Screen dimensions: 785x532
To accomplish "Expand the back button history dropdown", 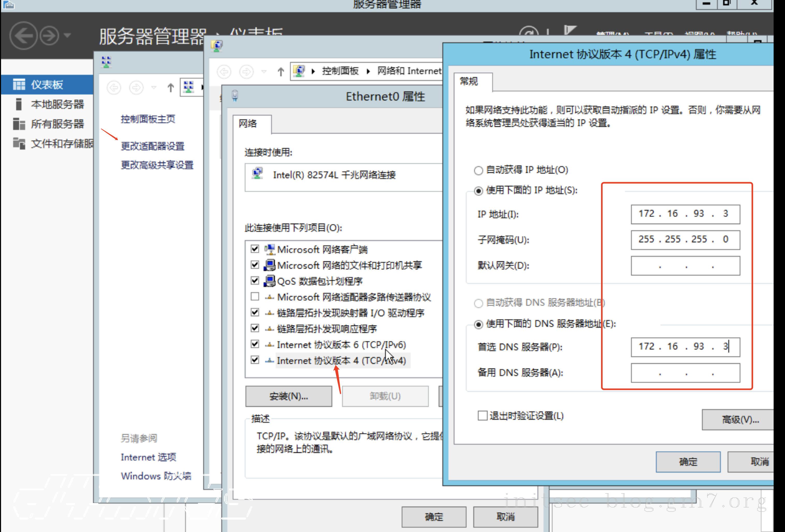I will (x=264, y=72).
